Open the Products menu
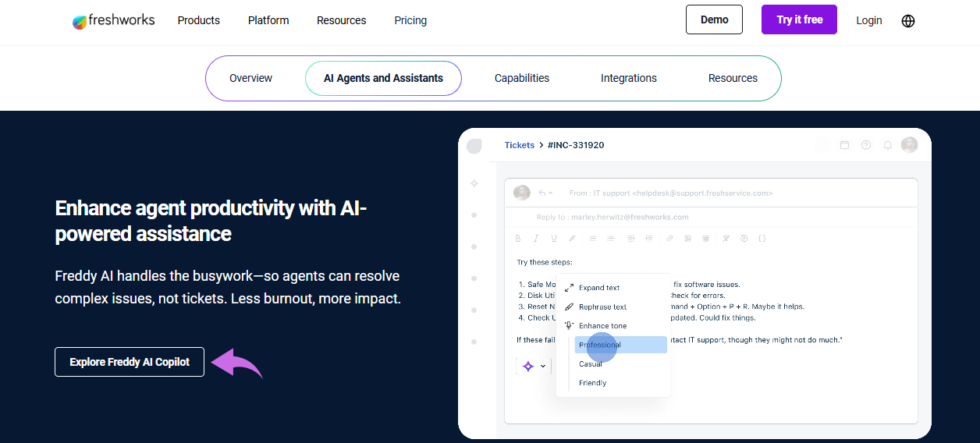Screen dimensions: 980x443 coord(199,21)
